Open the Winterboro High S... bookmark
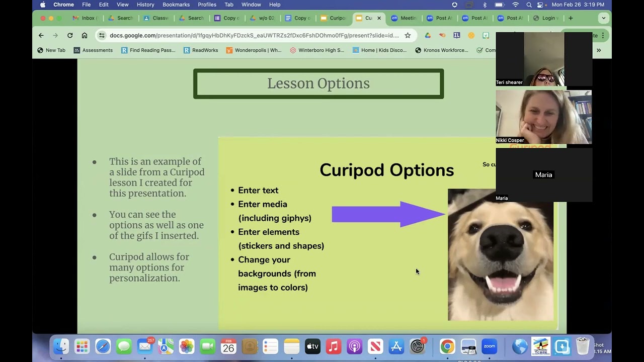The image size is (644, 362). (317, 50)
